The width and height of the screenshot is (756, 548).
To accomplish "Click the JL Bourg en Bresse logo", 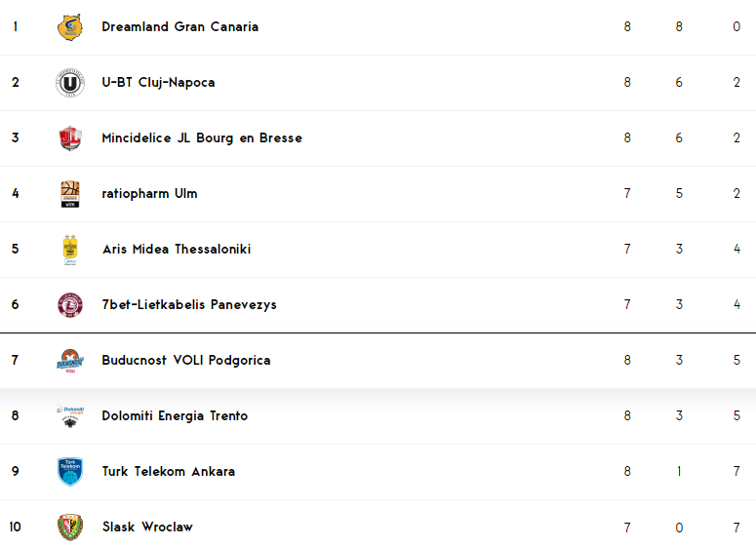I will [70, 138].
